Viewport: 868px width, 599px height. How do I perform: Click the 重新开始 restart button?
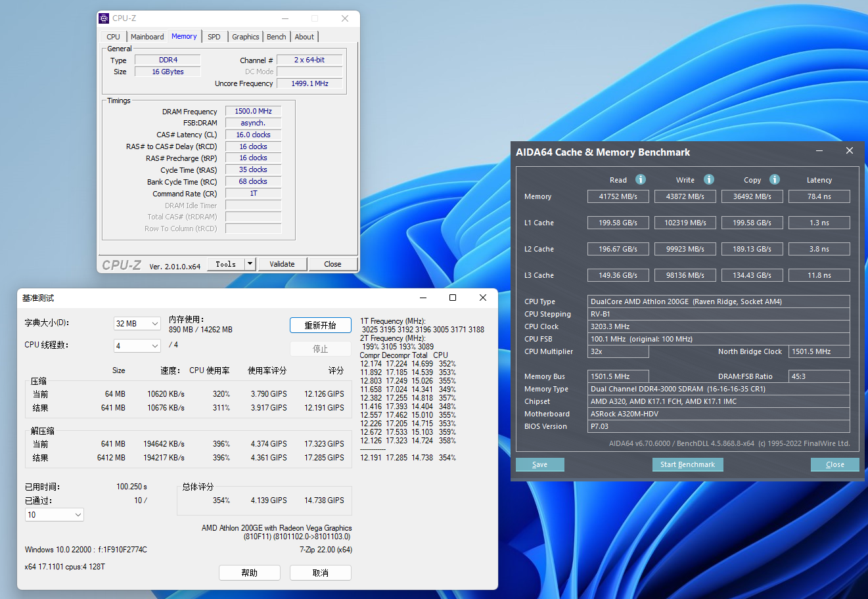tap(321, 325)
